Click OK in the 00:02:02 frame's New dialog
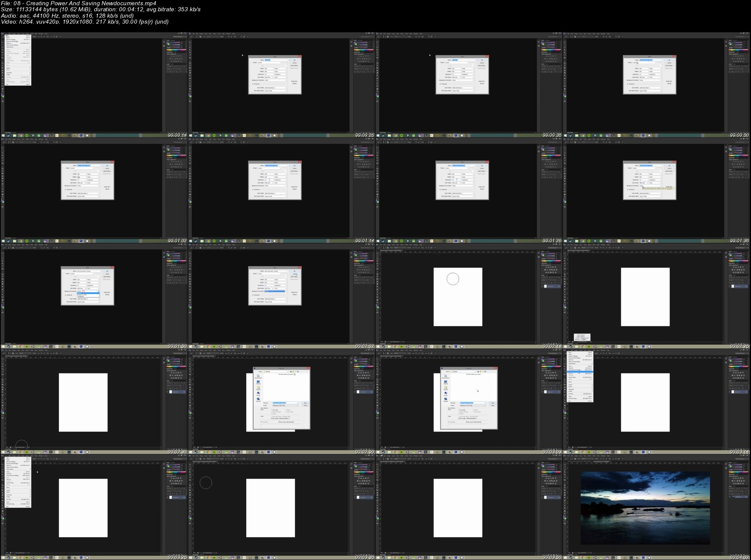 coord(295,271)
